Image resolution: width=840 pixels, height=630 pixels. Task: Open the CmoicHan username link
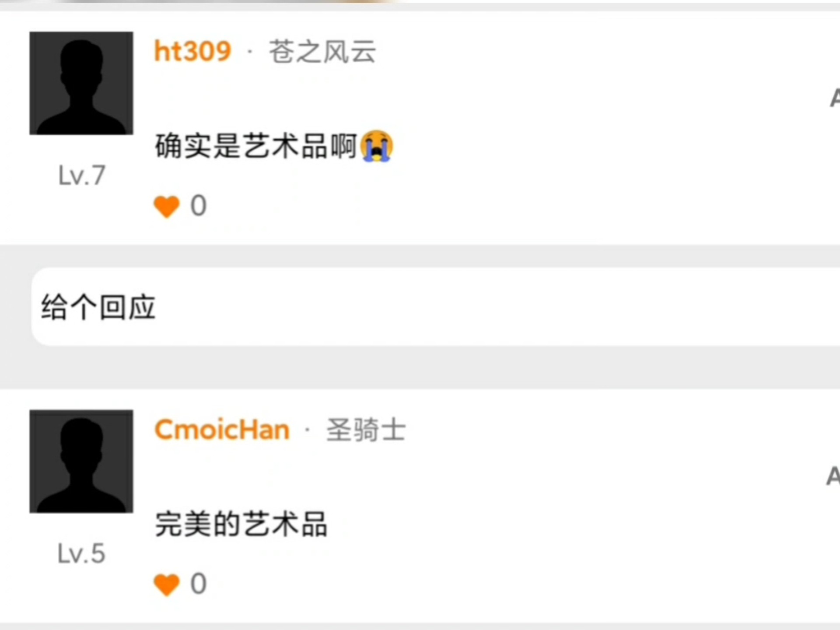[x=222, y=430]
